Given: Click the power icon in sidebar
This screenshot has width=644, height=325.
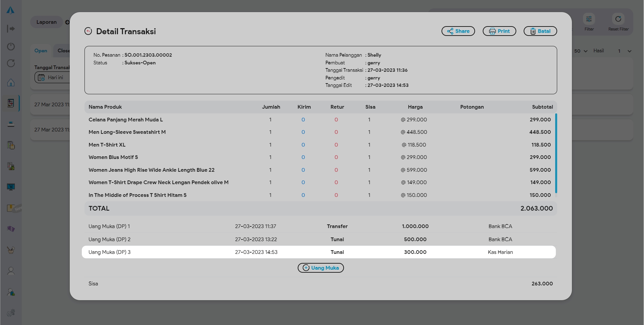Looking at the screenshot, I should pyautogui.click(x=11, y=46).
